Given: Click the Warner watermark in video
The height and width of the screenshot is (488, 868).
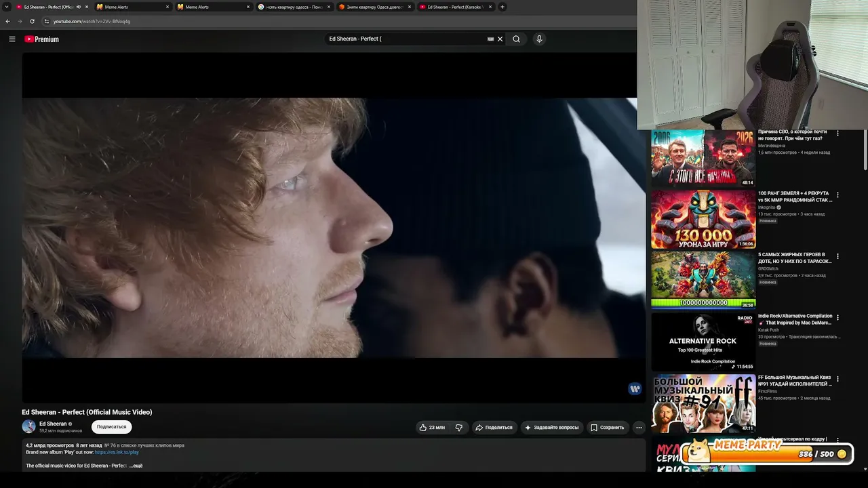Looking at the screenshot, I should point(635,388).
